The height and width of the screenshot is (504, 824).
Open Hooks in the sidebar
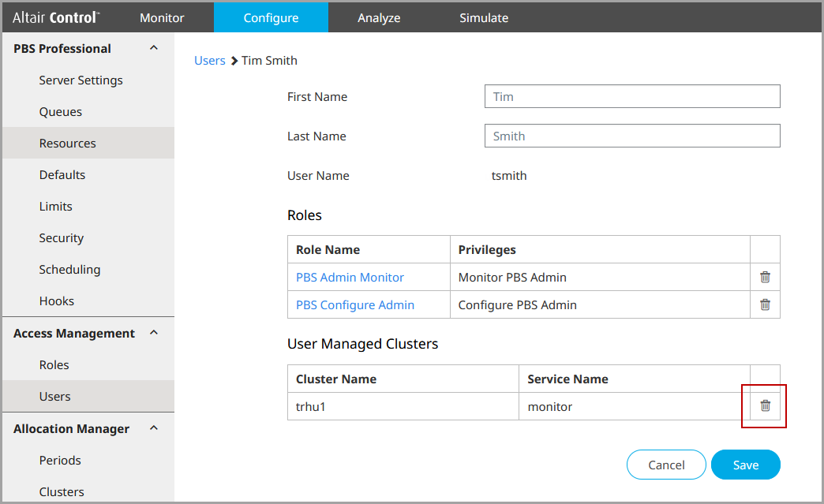[x=57, y=301]
